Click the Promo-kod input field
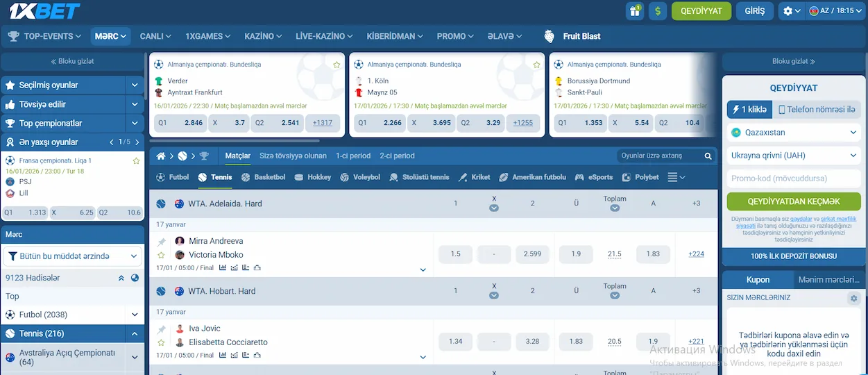 [x=794, y=178]
